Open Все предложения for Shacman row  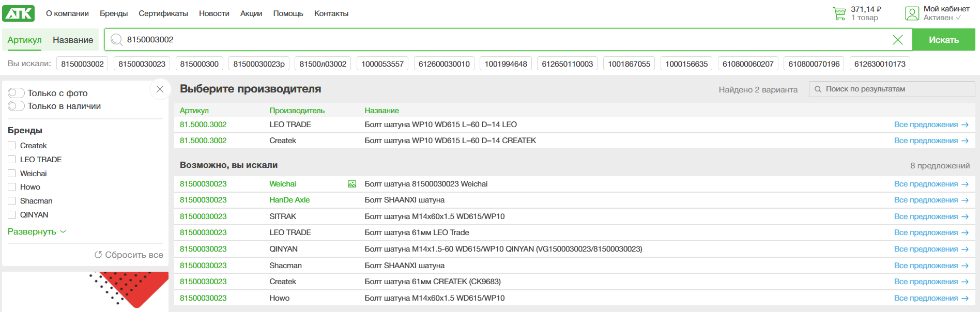[x=931, y=266]
